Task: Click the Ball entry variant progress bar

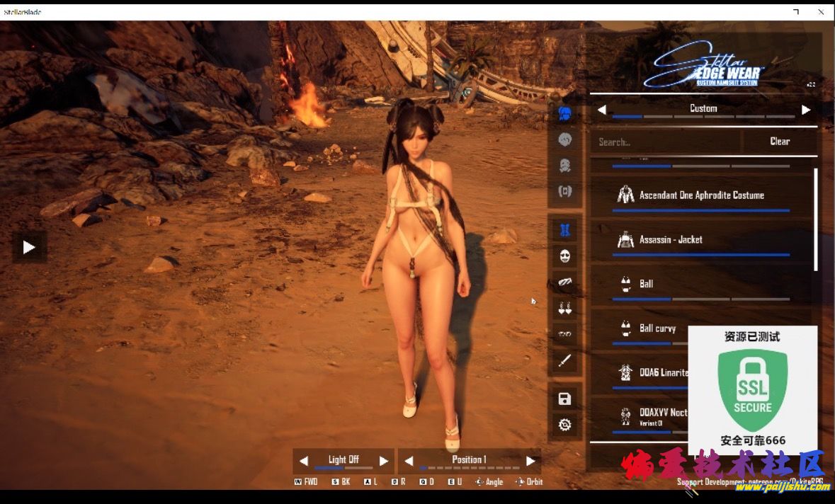Action: [701, 299]
